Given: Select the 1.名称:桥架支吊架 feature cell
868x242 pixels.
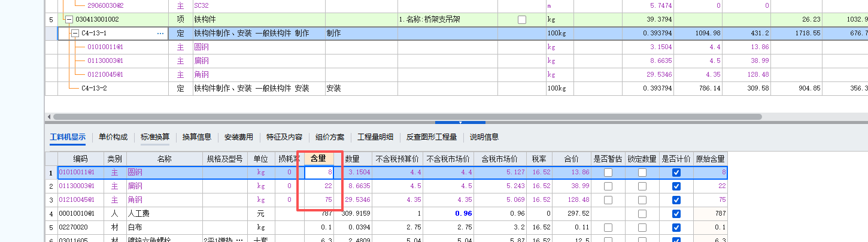Looking at the screenshot, I should (x=447, y=20).
